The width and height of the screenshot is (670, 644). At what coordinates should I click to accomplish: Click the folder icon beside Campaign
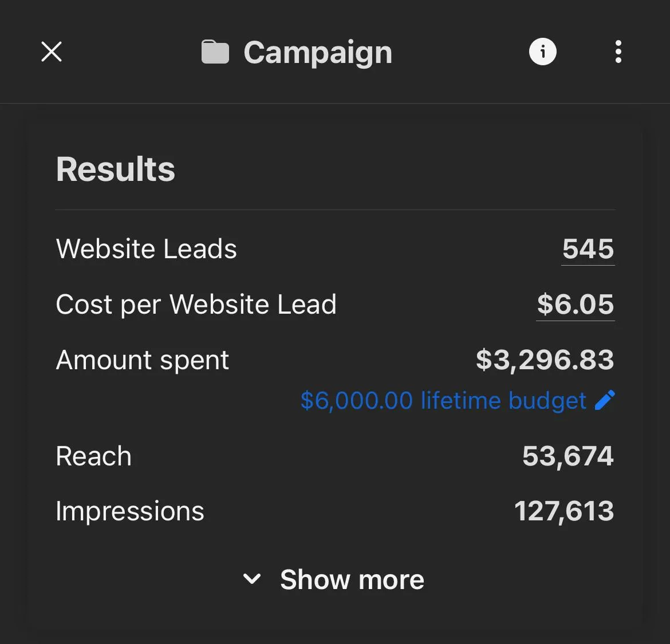[215, 52]
